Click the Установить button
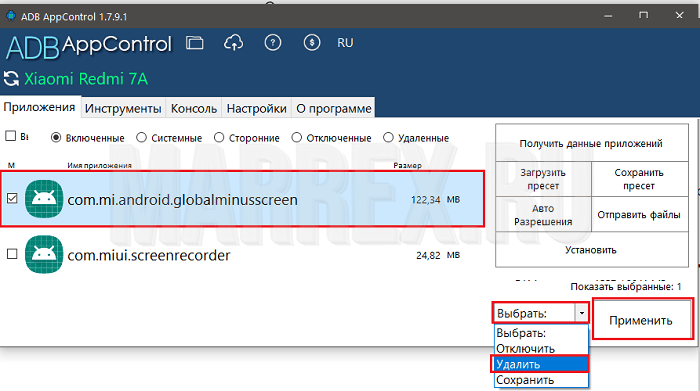700x391 pixels. click(592, 250)
